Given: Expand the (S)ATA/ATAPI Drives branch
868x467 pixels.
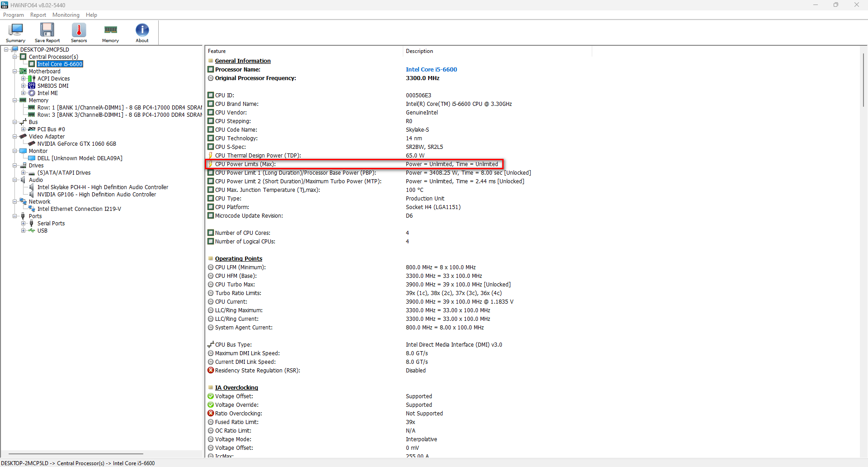Looking at the screenshot, I should coord(23,172).
